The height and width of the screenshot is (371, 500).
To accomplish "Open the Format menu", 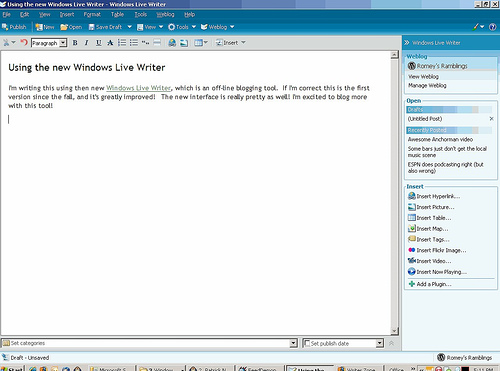I will tap(92, 15).
